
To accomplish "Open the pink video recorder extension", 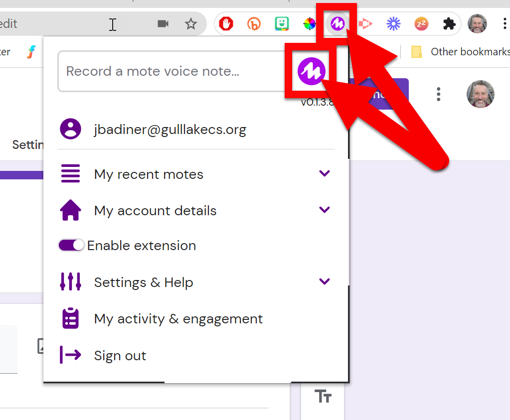I will 365,24.
